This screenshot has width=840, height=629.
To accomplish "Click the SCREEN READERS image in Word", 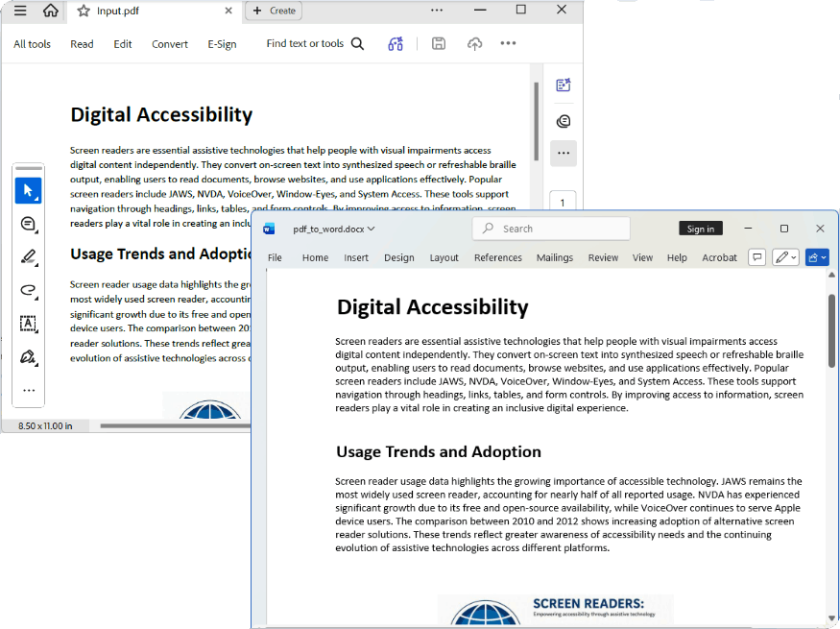I will pyautogui.click(x=556, y=609).
